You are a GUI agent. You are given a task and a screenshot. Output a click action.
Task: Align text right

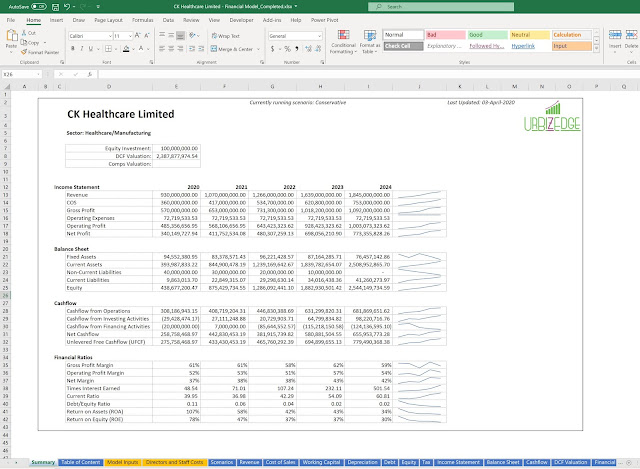(180, 49)
